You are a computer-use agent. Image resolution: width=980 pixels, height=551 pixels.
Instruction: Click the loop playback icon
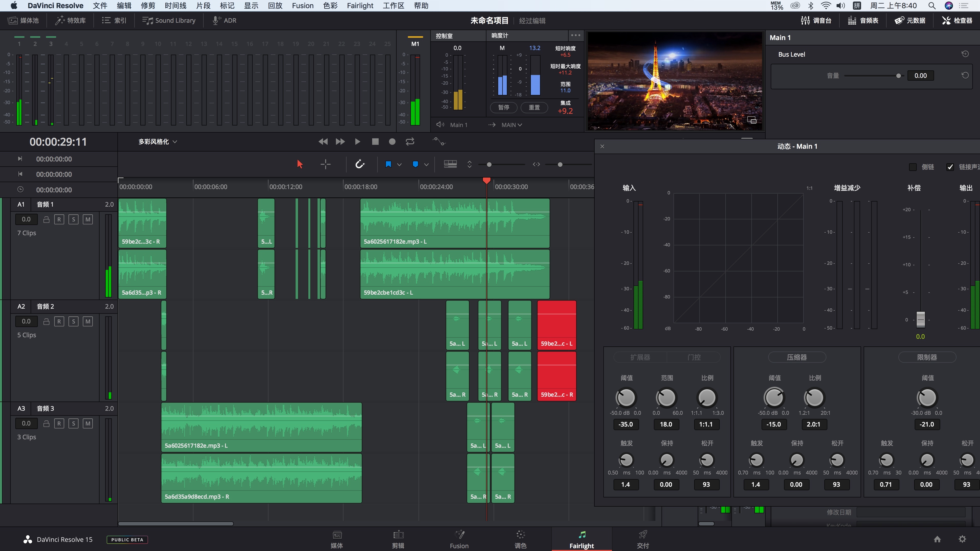tap(410, 142)
